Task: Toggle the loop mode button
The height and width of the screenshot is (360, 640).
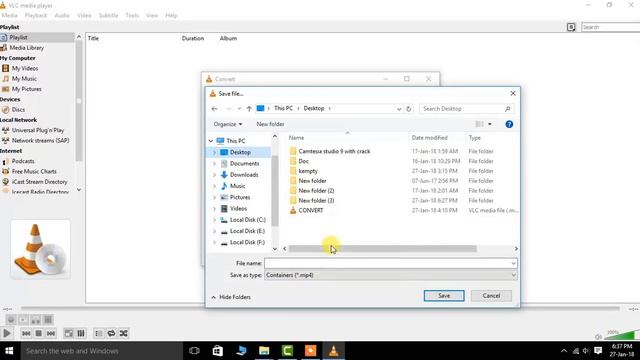Action: pos(111,333)
